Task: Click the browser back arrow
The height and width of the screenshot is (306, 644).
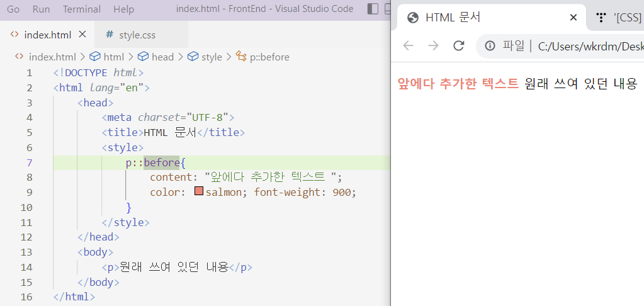Action: point(409,45)
